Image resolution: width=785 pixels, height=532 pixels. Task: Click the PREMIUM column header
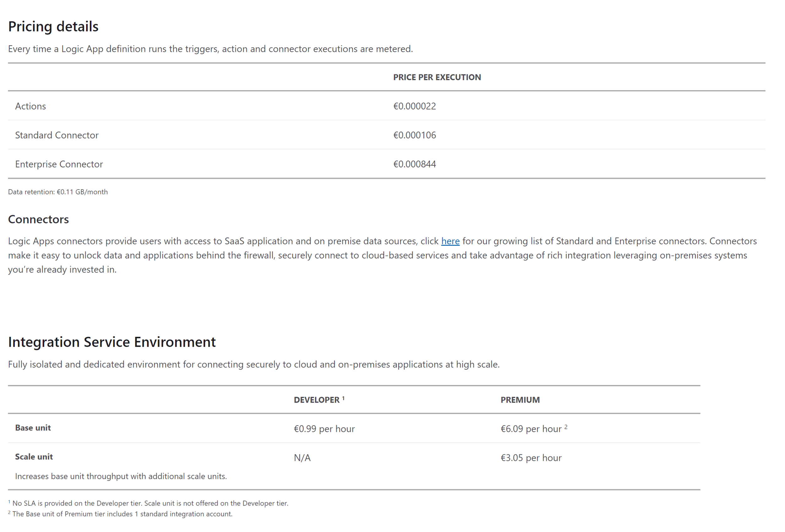coord(520,400)
